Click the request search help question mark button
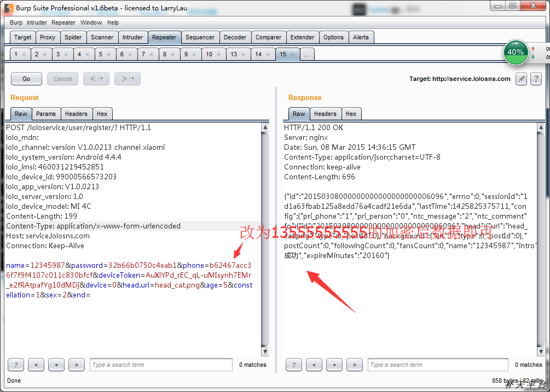 [16, 365]
